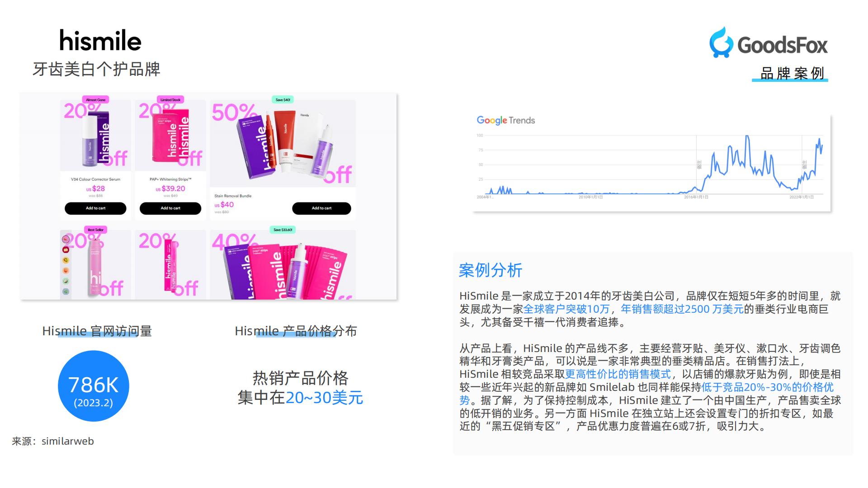Click the US $39.20 price

click(x=170, y=189)
